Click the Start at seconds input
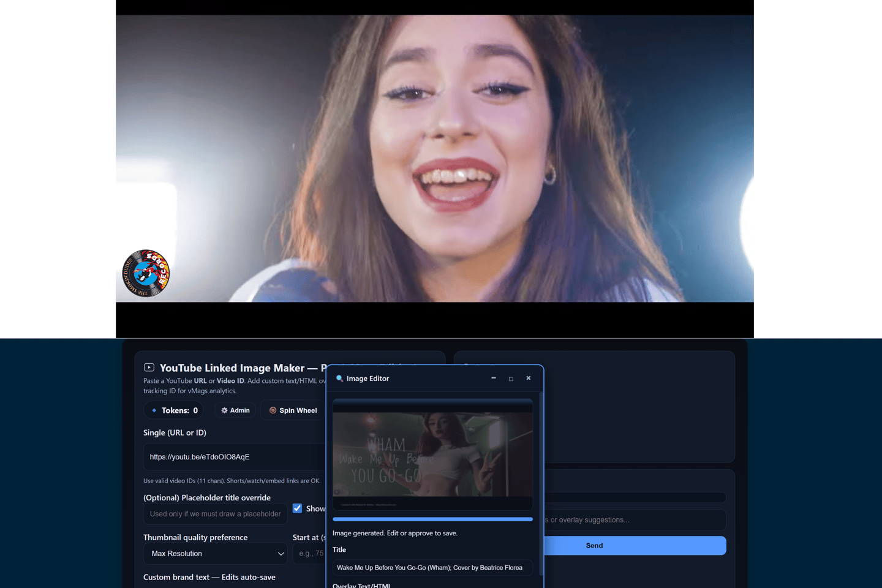882x588 pixels. [x=310, y=554]
